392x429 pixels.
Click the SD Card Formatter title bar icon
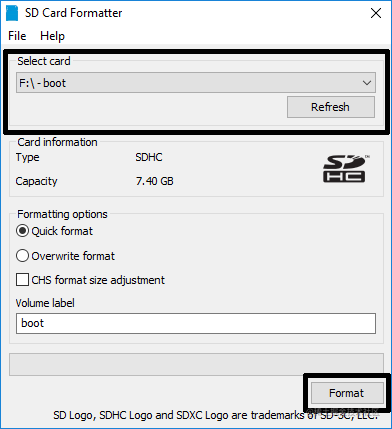[x=12, y=13]
